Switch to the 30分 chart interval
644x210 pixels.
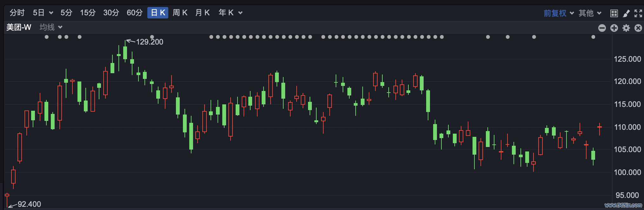(x=111, y=13)
